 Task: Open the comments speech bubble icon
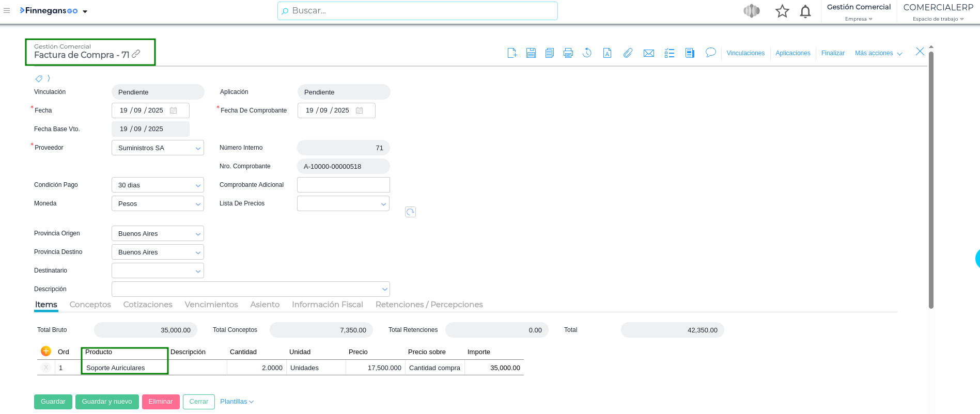tap(710, 53)
